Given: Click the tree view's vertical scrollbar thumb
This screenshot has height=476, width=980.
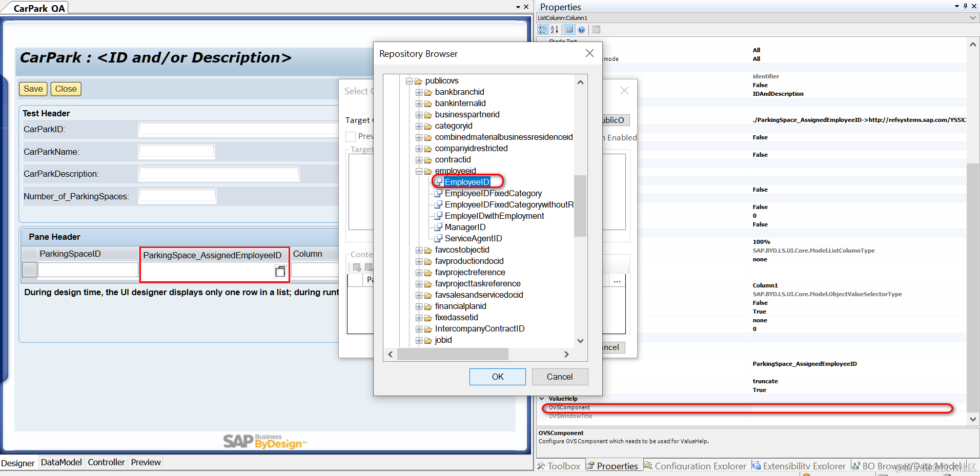Looking at the screenshot, I should click(x=580, y=206).
